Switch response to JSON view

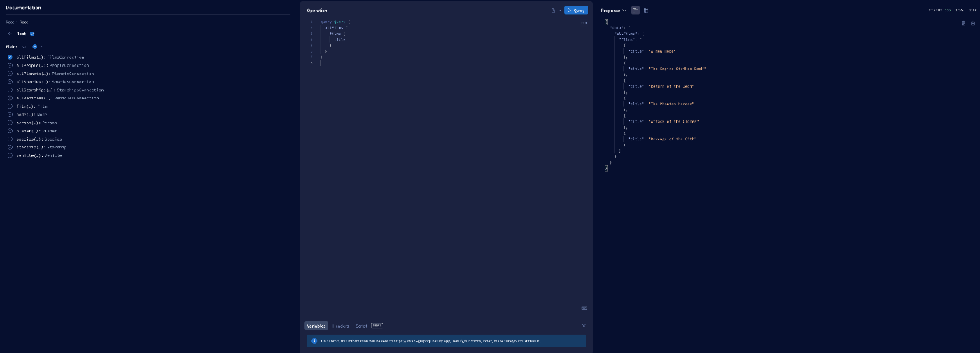click(636, 11)
